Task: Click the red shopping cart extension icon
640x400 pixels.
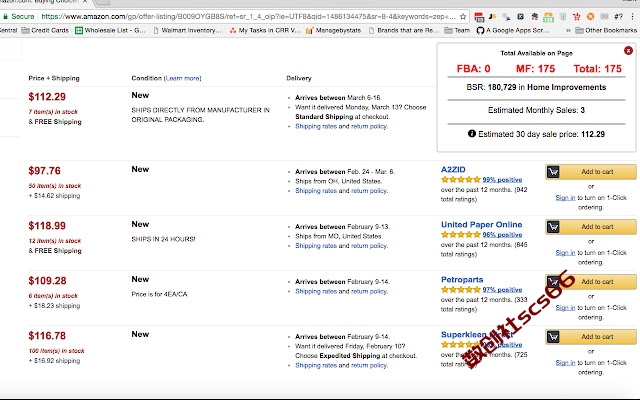Action: 577,17
